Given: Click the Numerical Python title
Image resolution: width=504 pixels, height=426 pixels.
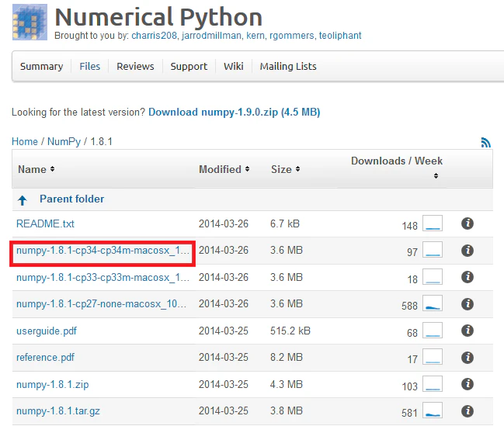Looking at the screenshot, I should click(158, 17).
